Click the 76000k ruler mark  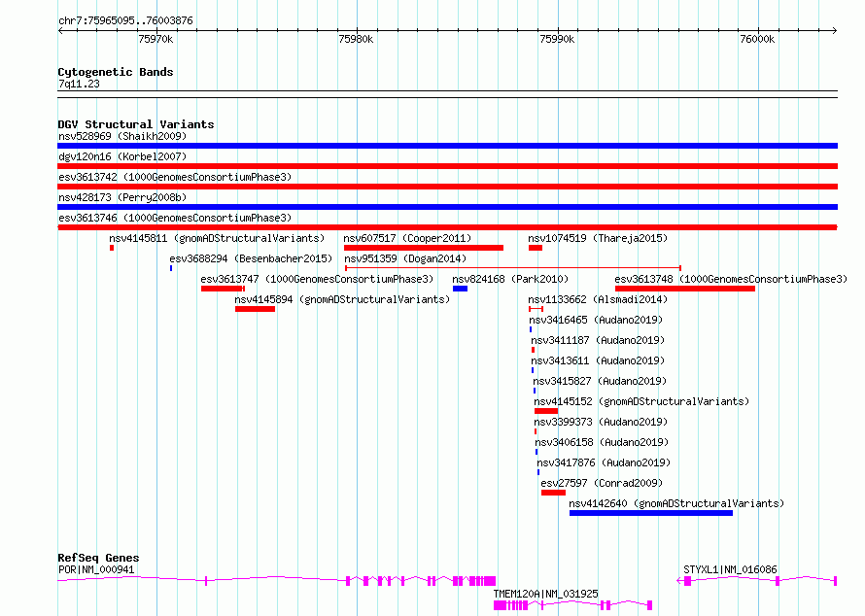tap(757, 39)
